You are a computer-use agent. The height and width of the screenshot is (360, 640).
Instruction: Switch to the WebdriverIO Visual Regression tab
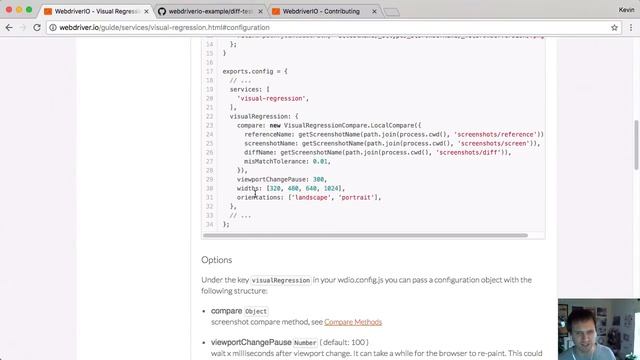coord(97,11)
